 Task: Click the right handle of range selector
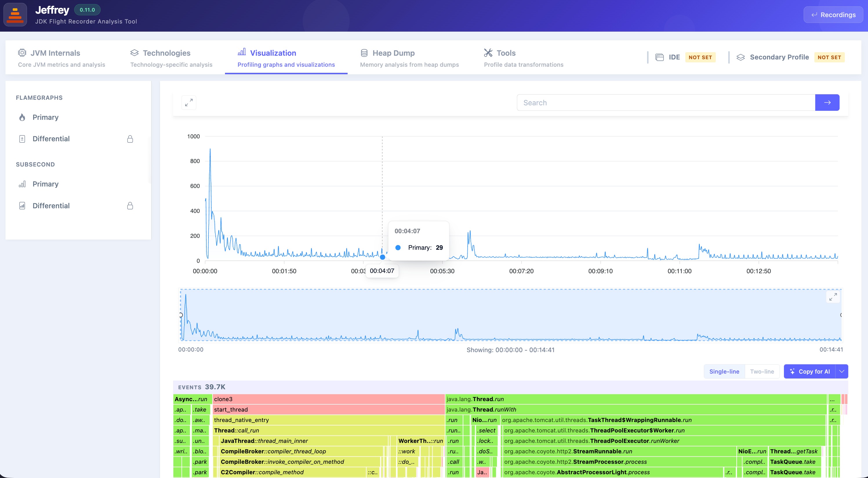(841, 315)
